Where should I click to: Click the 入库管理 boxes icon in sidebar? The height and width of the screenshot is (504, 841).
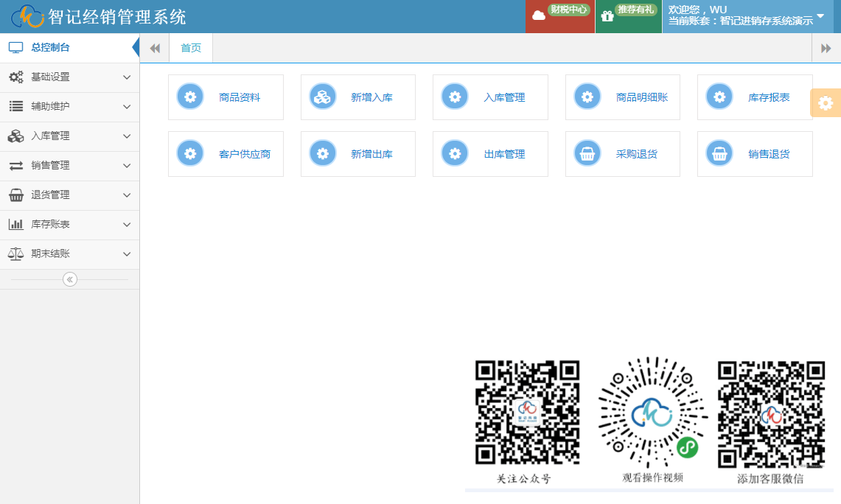pyautogui.click(x=16, y=136)
